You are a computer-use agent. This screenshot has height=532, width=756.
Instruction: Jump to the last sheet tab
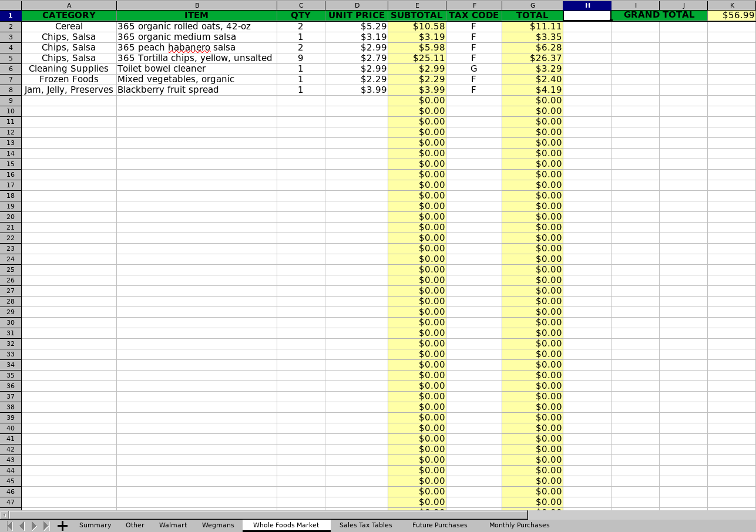(46, 526)
